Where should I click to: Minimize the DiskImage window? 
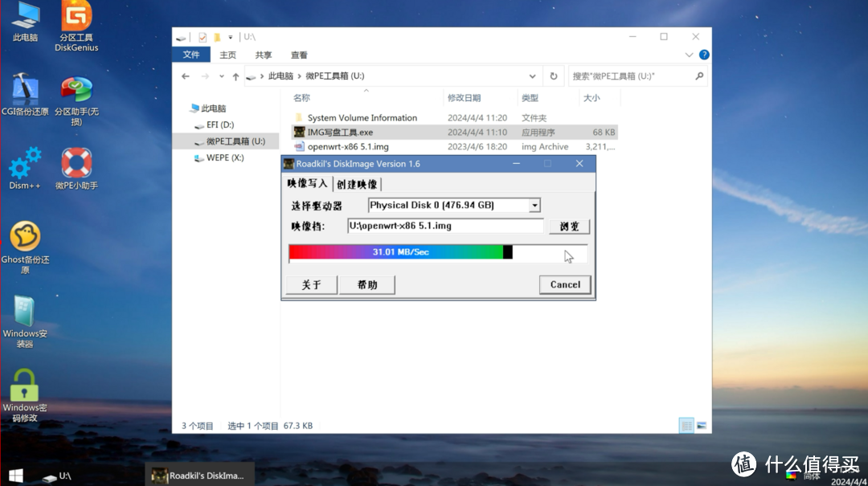(x=517, y=164)
